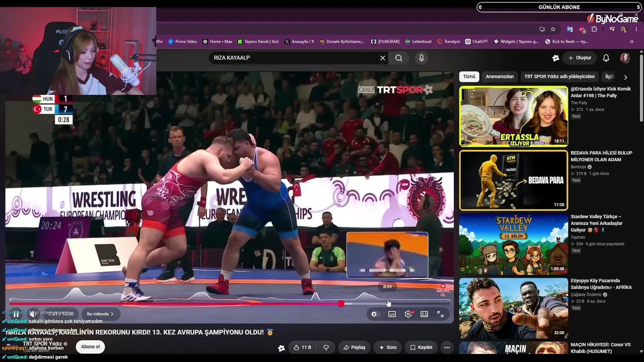Image resolution: width=644 pixels, height=362 pixels.
Task: Open the Trendyol bookmark
Action: [448, 42]
